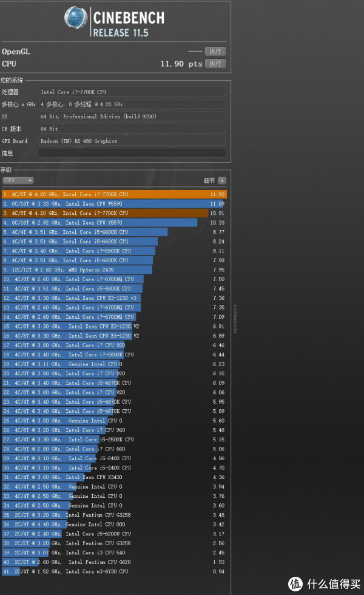Click the 细节 details arrow button
Viewport: 364px width, 595px height.
coord(223,181)
